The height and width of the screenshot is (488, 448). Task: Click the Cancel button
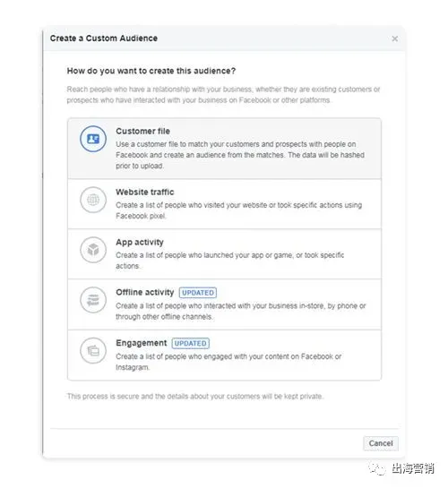[381, 443]
